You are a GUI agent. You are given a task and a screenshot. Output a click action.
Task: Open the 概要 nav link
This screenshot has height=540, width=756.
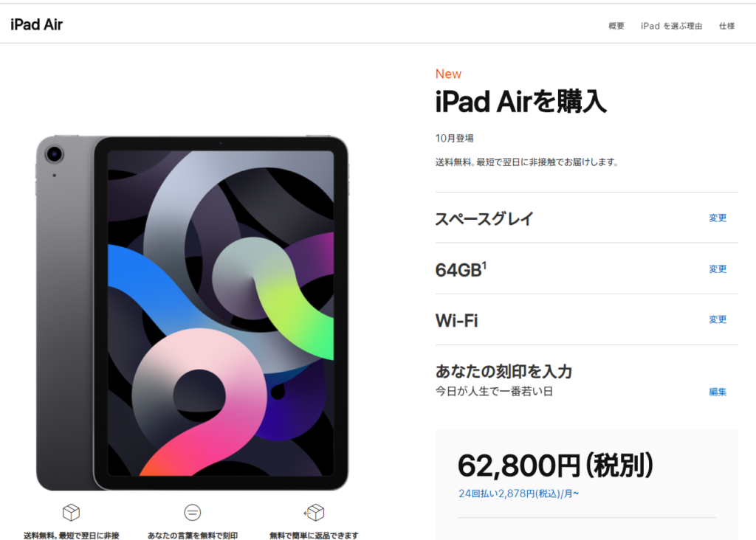616,26
